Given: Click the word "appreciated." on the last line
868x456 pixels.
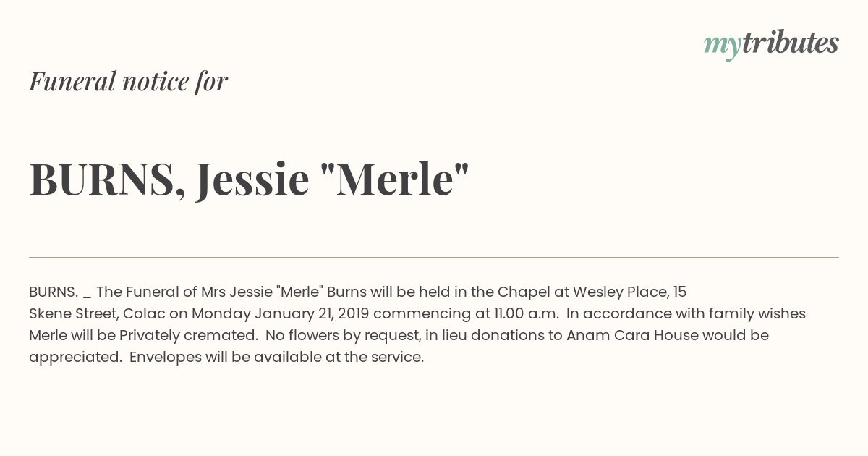Looking at the screenshot, I should coord(75,358).
